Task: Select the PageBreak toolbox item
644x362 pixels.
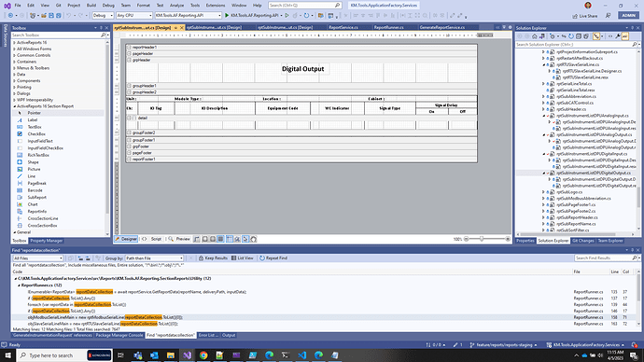Action: click(36, 184)
